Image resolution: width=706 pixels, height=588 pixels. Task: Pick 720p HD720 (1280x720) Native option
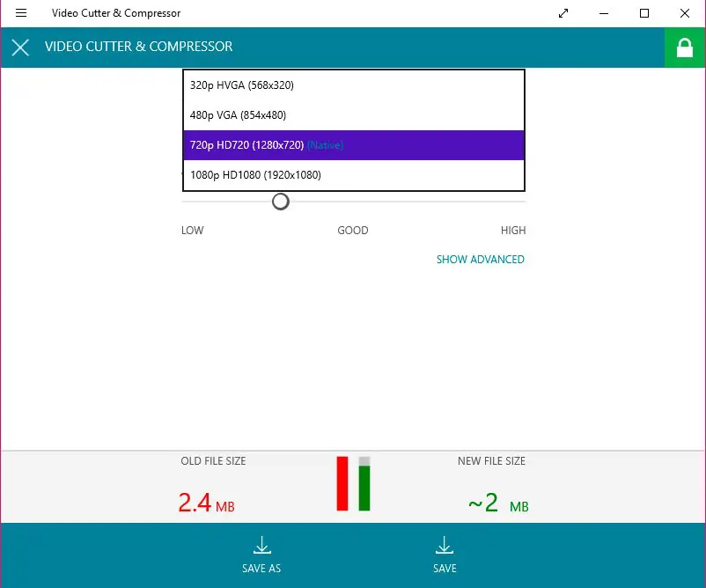354,145
